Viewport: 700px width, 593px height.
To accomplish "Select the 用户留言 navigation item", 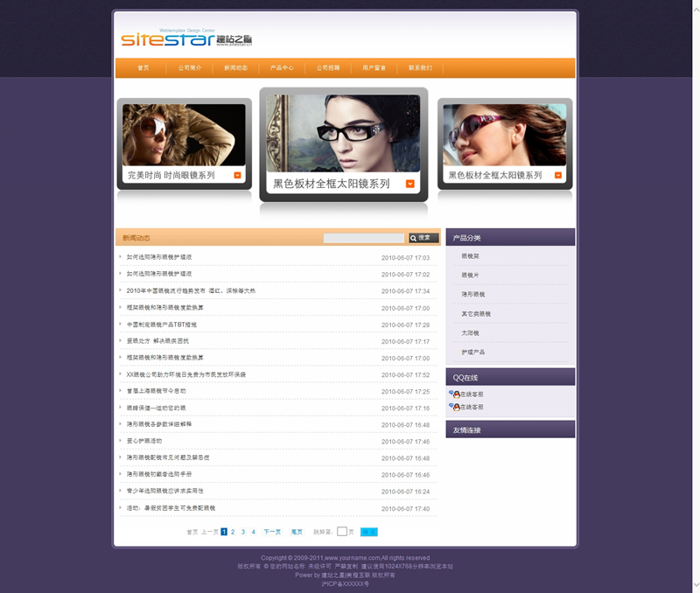I will click(x=374, y=68).
